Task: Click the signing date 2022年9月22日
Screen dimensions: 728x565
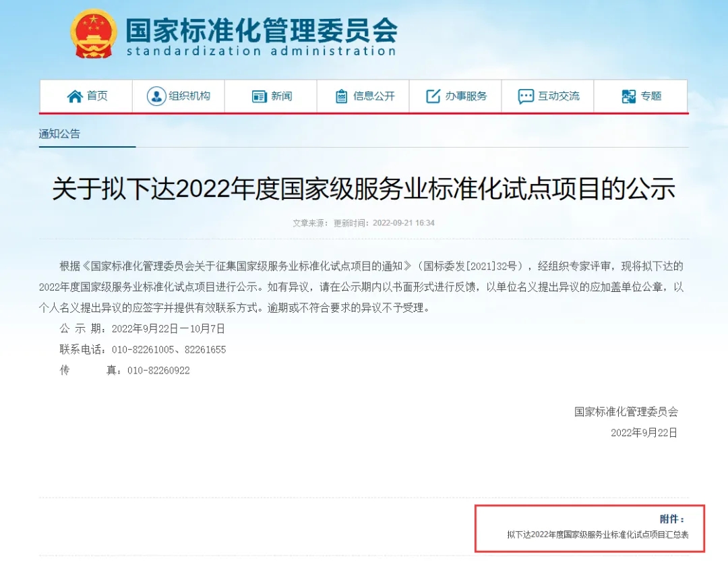Action: click(644, 433)
